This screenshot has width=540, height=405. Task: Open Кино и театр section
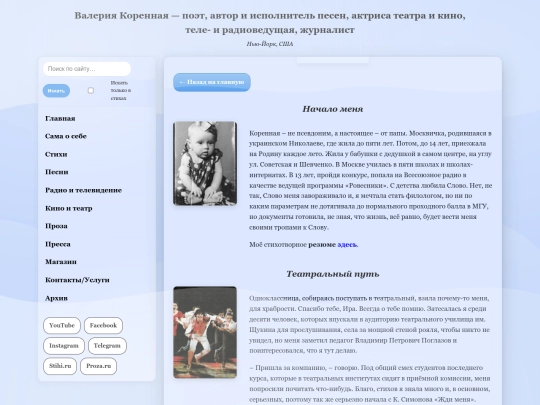(x=69, y=208)
